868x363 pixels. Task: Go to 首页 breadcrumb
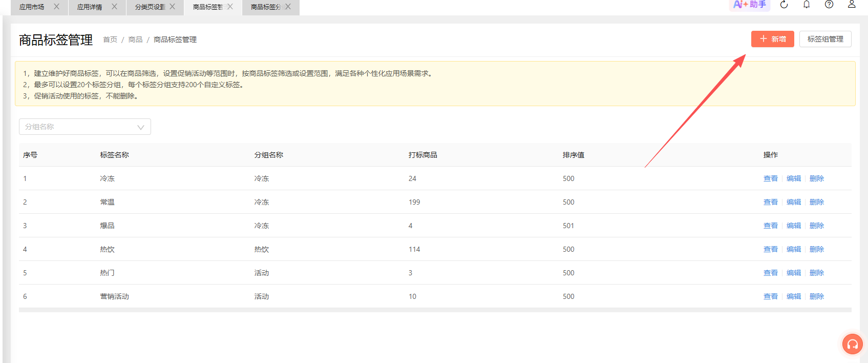coord(110,39)
